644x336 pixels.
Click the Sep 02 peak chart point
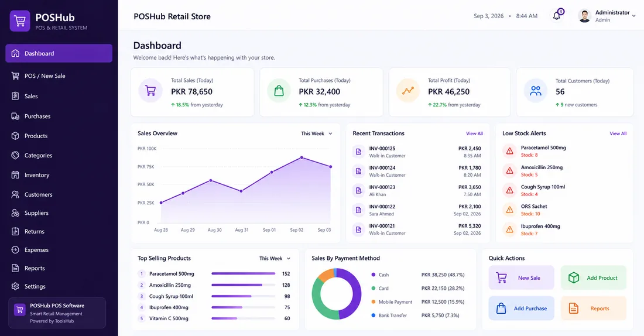tap(302, 157)
